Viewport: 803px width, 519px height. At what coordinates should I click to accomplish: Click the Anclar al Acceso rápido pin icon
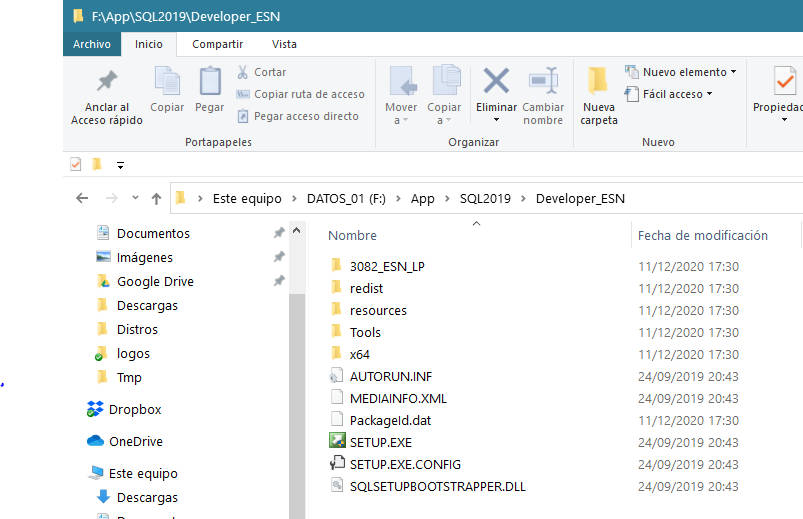click(107, 80)
